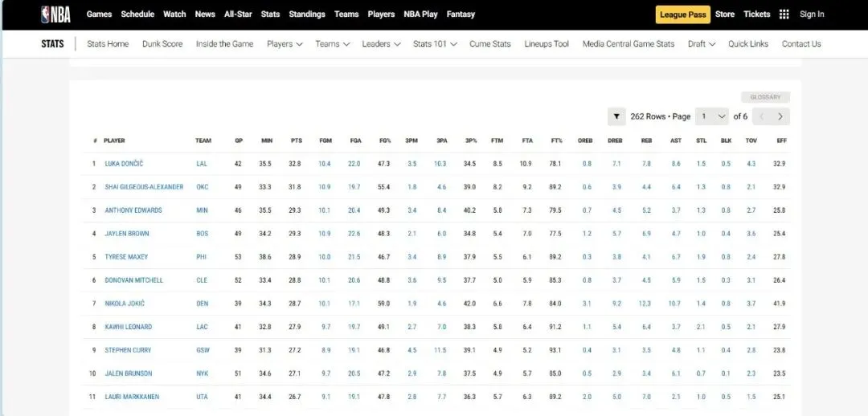Viewport: 868px width, 416px height.
Task: Open NBA Play in top navigation
Action: pos(420,14)
